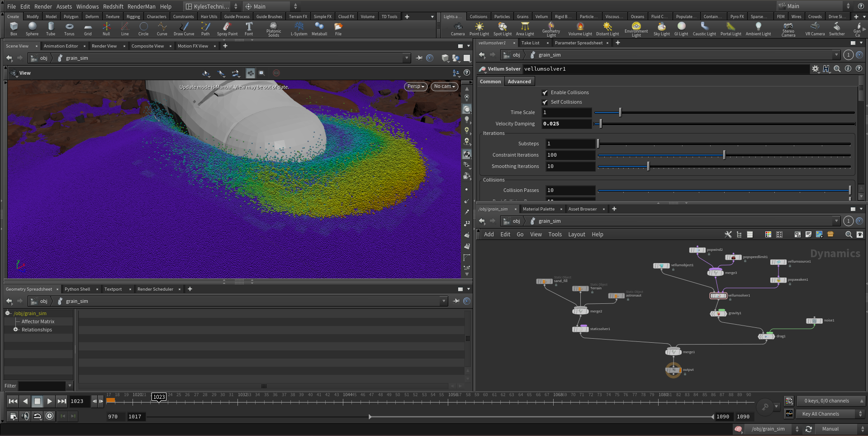Switch to the Advanced tab
The image size is (868, 436).
(x=519, y=81)
